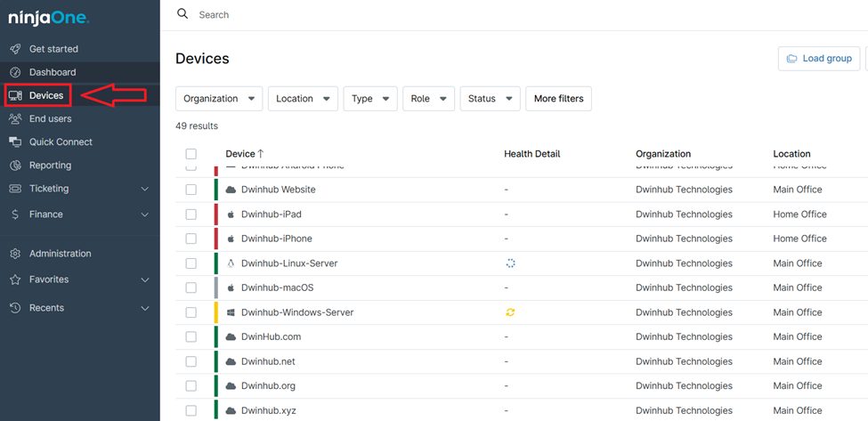Click the Finance dollar sign icon
Image resolution: width=868 pixels, height=421 pixels.
click(15, 215)
